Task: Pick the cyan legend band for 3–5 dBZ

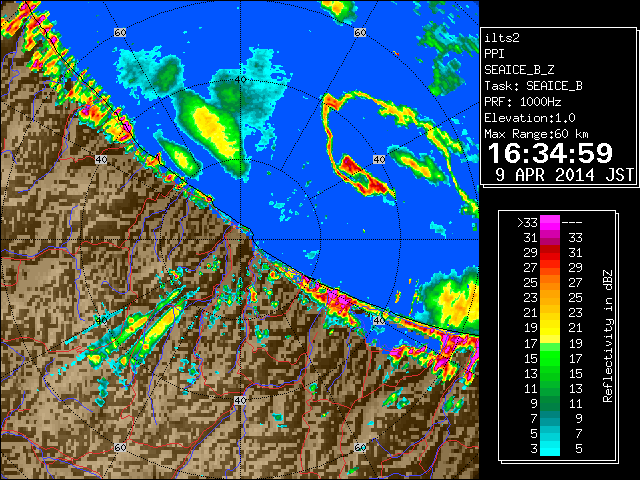Action: click(550, 448)
